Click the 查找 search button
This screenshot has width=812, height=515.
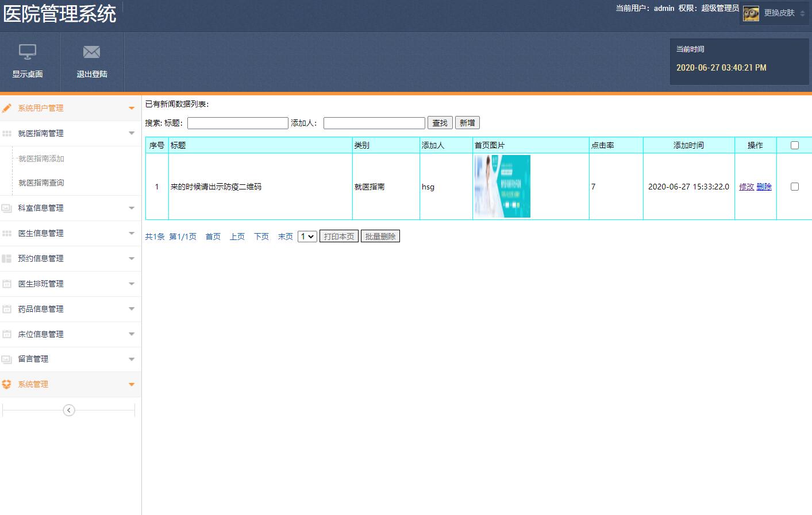tap(440, 122)
